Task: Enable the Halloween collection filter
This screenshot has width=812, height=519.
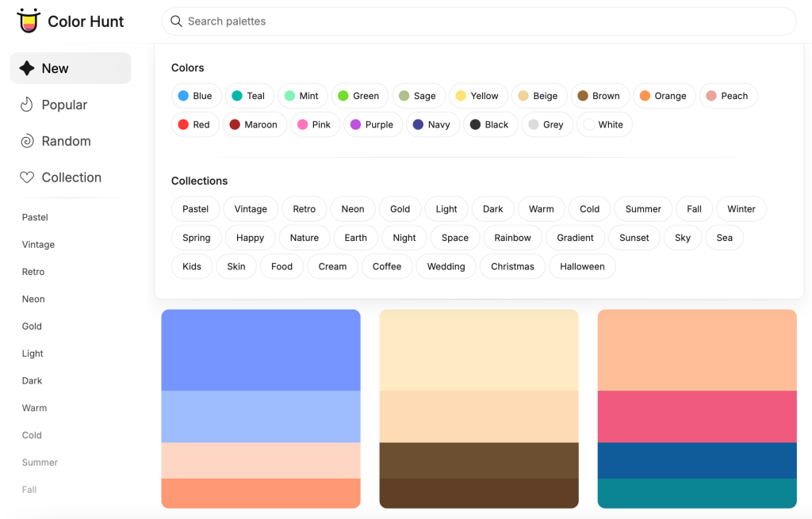Action: click(x=582, y=266)
